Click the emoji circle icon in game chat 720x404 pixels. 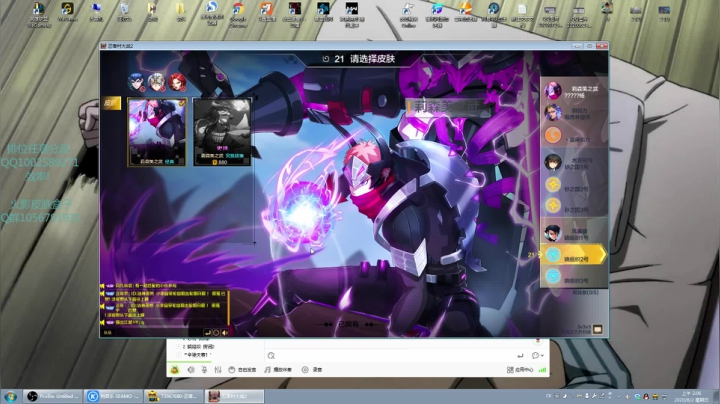[216, 332]
